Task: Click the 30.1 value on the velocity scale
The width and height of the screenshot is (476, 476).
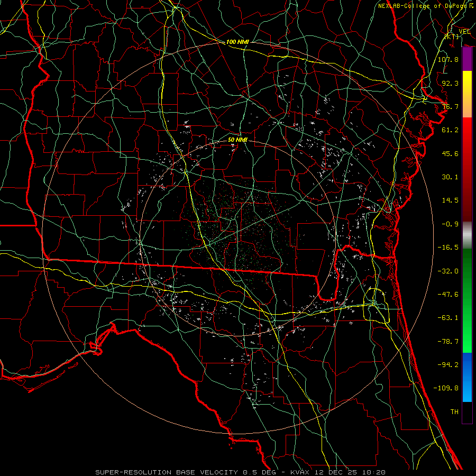Action: pos(450,177)
